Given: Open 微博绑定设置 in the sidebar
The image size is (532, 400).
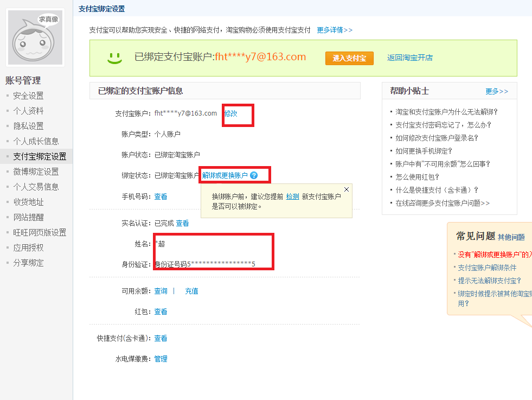Looking at the screenshot, I should click(36, 172).
